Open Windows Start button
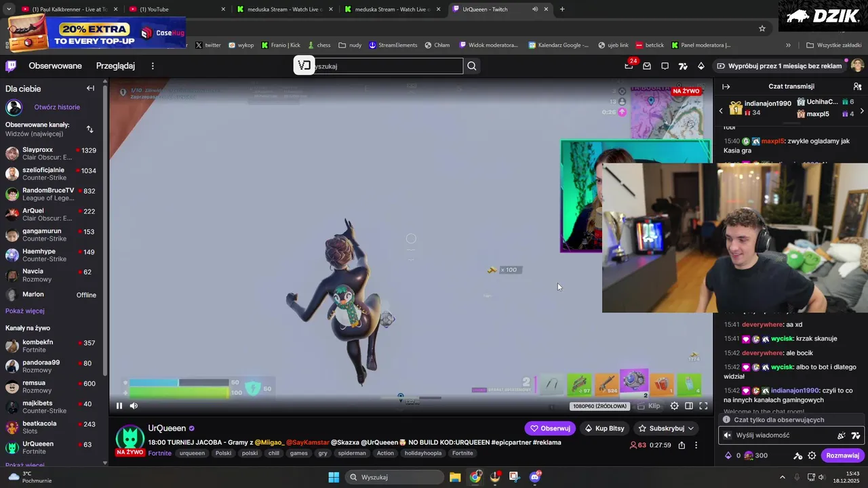The height and width of the screenshot is (488, 868). pyautogui.click(x=334, y=477)
